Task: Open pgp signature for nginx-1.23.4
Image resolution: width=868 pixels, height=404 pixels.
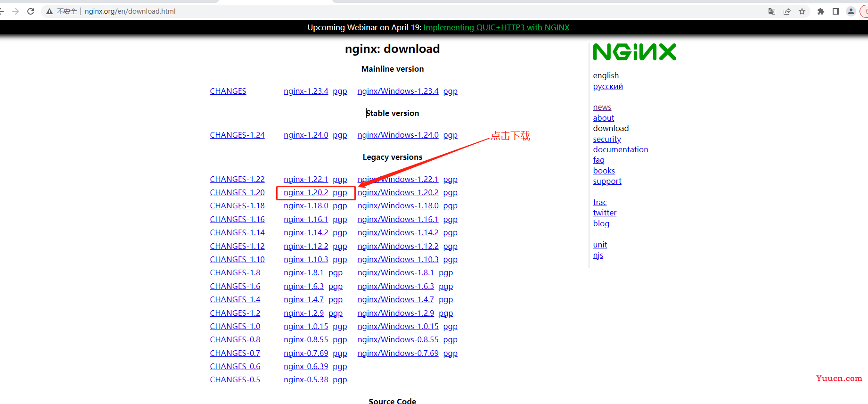Action: [340, 91]
